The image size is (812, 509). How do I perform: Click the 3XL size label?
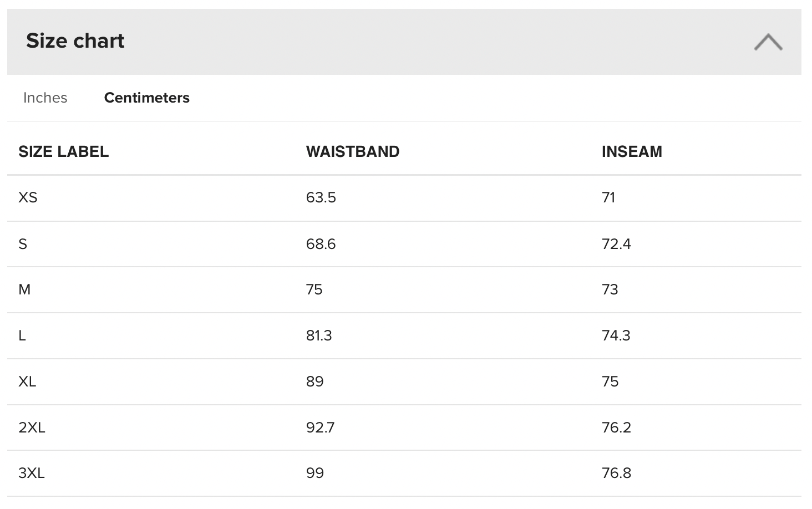coord(32,473)
